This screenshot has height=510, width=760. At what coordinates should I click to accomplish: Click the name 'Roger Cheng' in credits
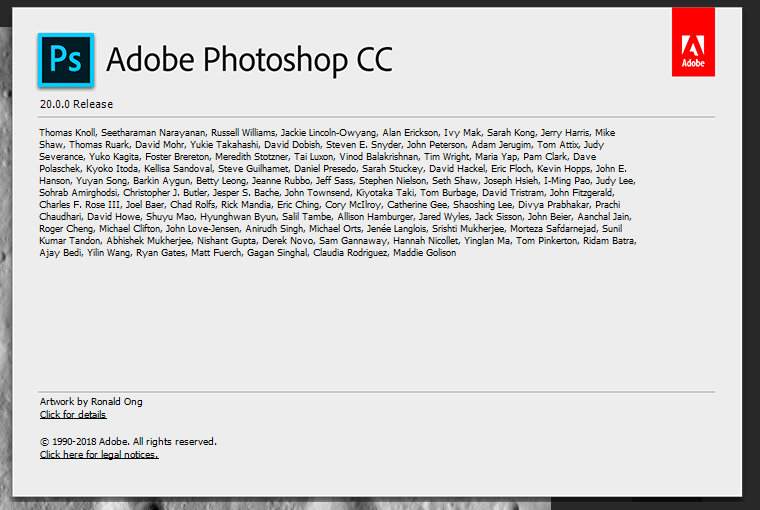[x=66, y=229]
